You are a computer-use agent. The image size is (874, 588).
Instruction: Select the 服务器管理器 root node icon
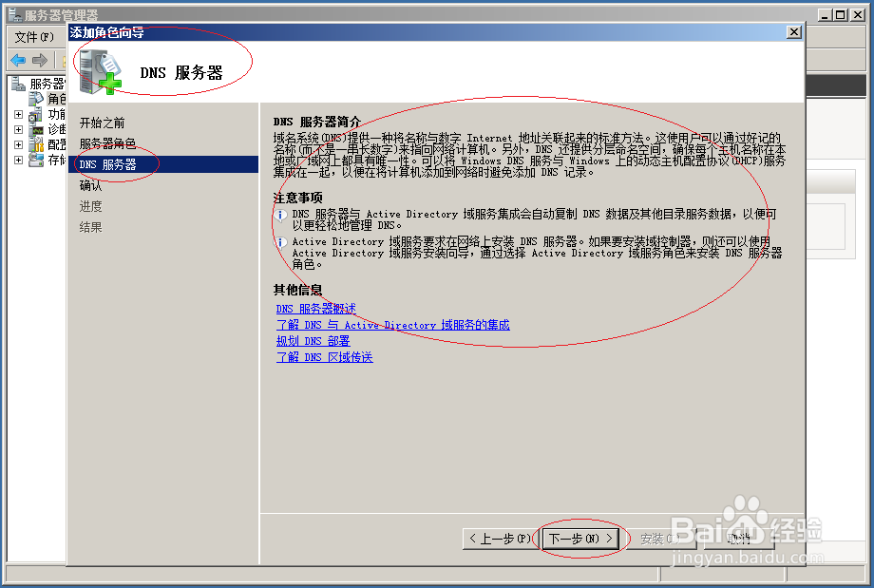point(16,83)
